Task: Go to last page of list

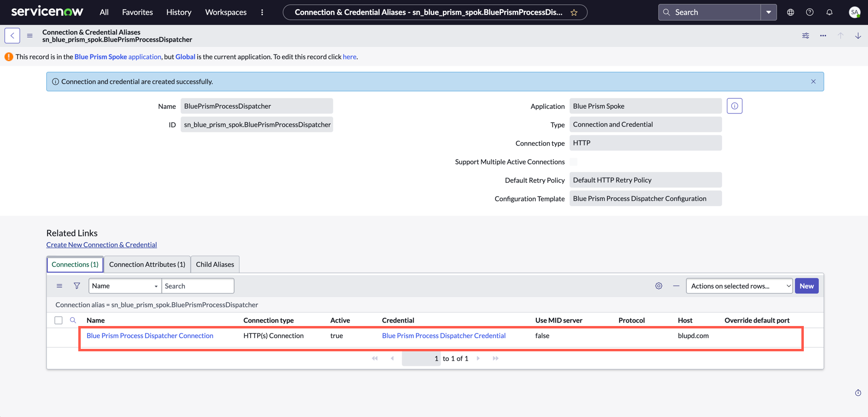Action: (x=496, y=359)
